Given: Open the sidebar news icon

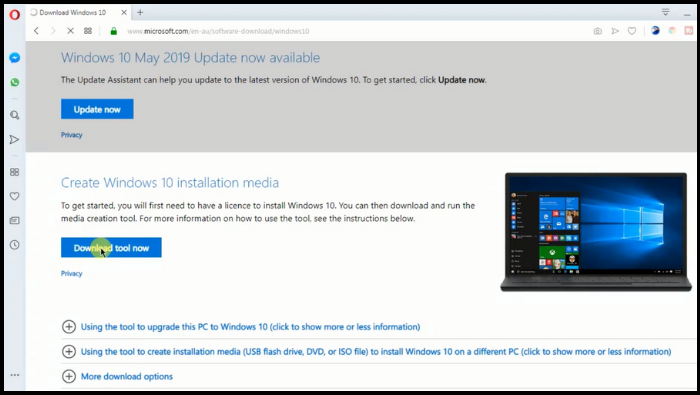Looking at the screenshot, I should tap(14, 220).
